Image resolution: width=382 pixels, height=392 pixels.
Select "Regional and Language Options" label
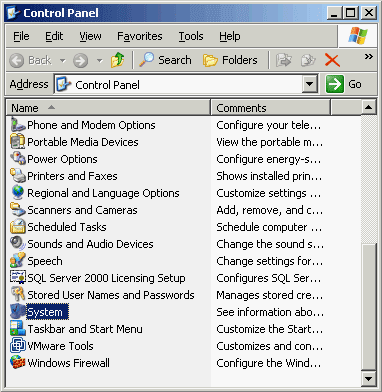[103, 193]
